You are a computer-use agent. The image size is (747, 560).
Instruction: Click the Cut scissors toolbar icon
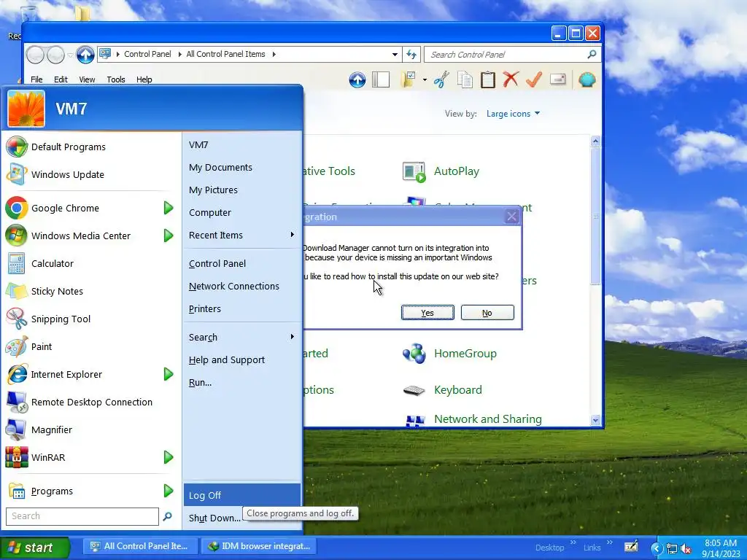441,79
